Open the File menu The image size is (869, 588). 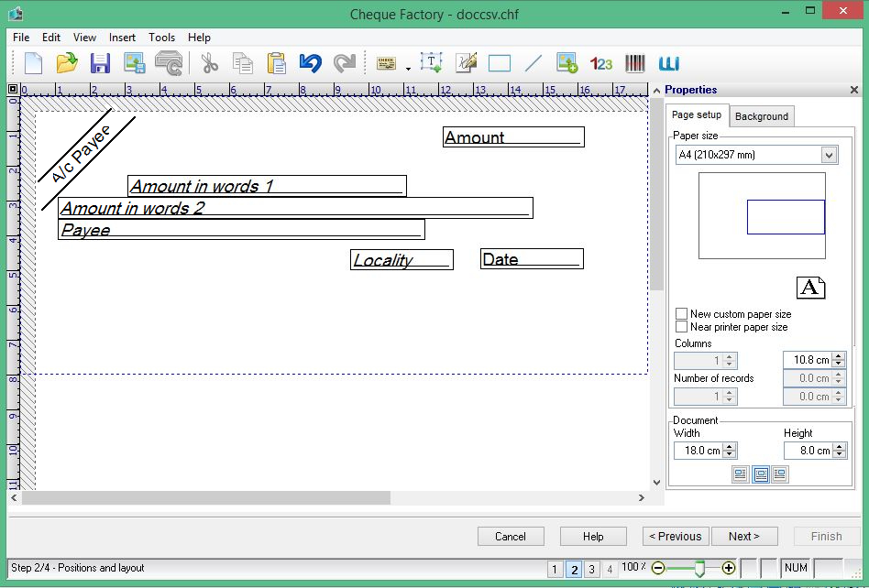coord(21,38)
